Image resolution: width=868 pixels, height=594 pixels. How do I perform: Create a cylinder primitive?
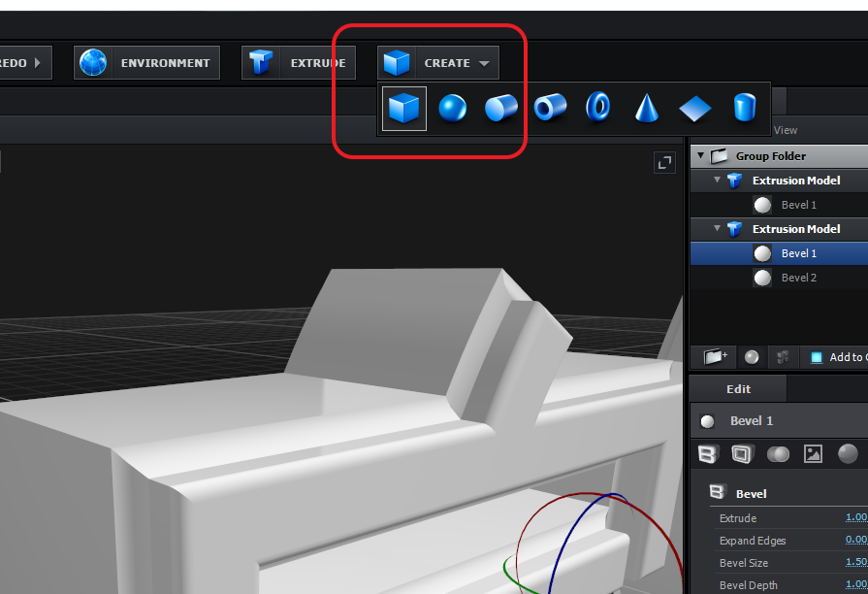(x=501, y=108)
